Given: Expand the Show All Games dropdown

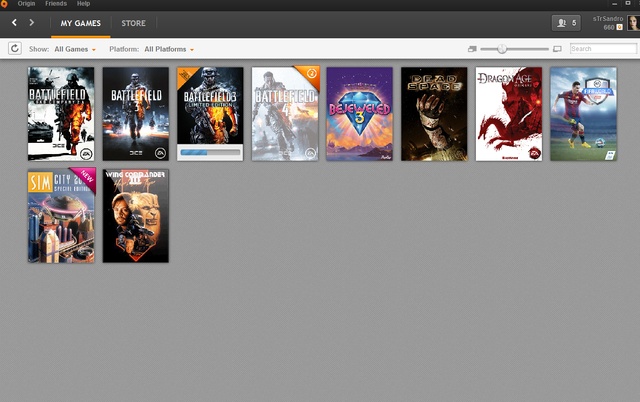Looking at the screenshot, I should (75, 49).
